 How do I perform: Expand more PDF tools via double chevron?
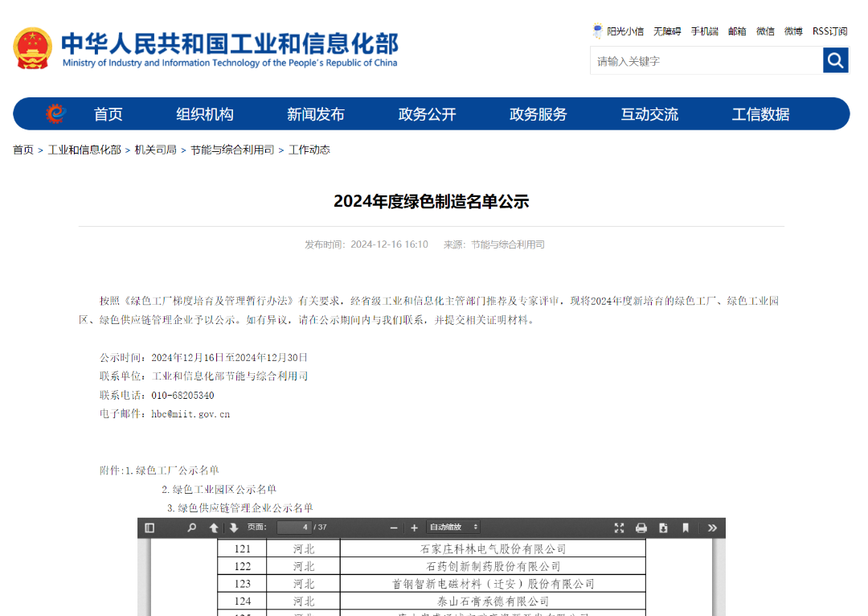tap(710, 528)
